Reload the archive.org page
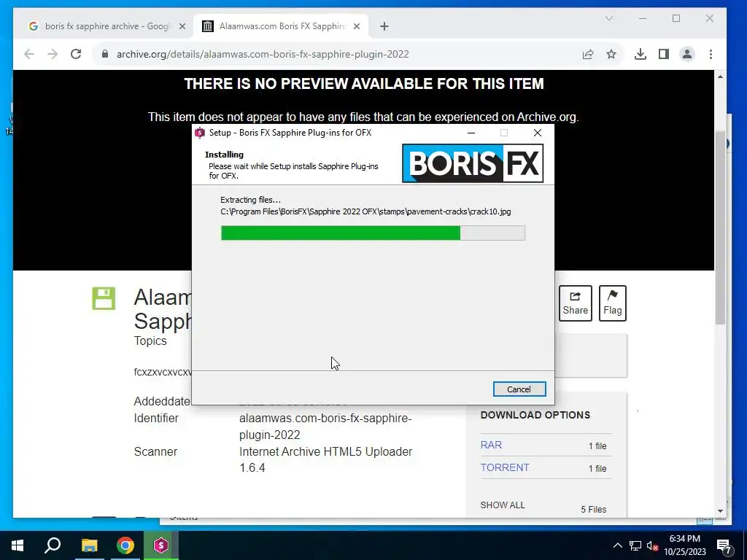 tap(76, 54)
